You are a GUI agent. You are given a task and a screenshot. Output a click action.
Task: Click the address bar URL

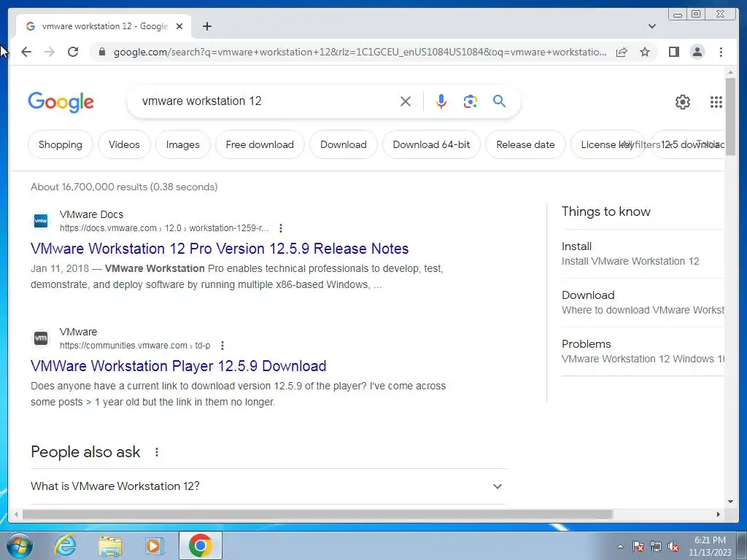(x=360, y=52)
